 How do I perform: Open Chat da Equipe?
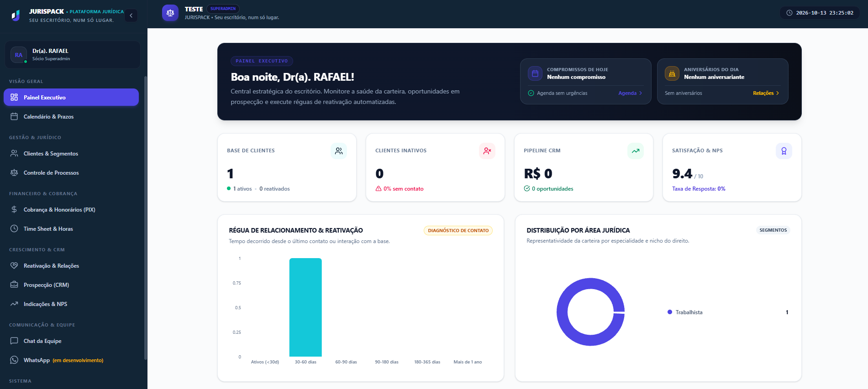71,341
